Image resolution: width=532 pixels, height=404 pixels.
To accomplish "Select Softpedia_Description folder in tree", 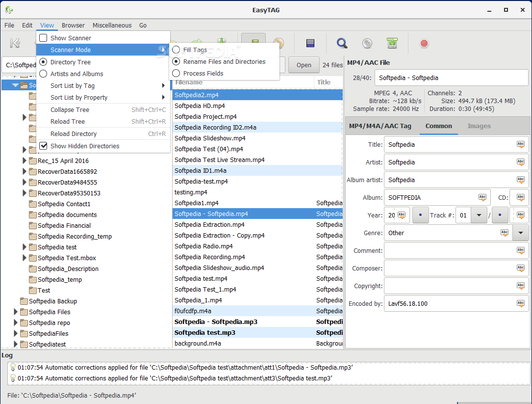I will [x=68, y=269].
